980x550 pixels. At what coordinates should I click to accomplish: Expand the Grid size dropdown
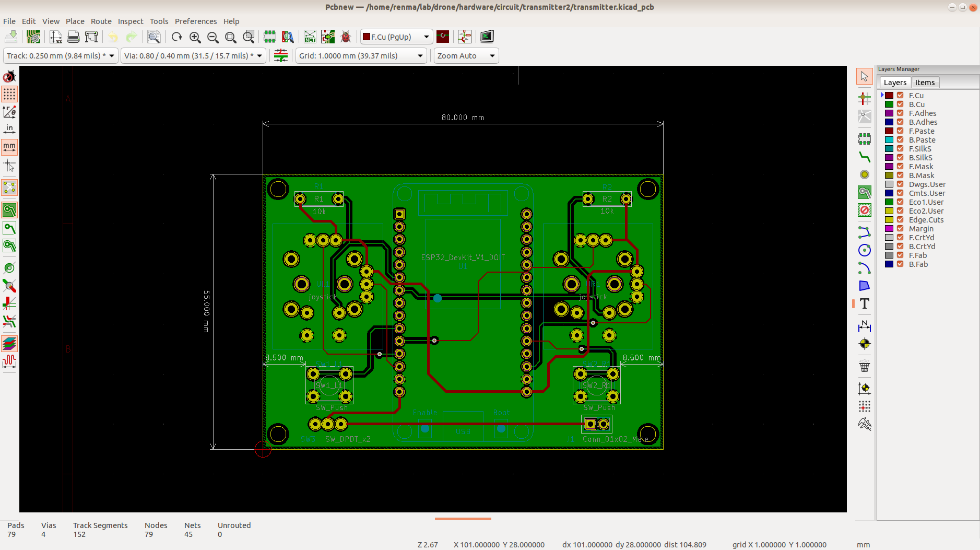click(361, 56)
